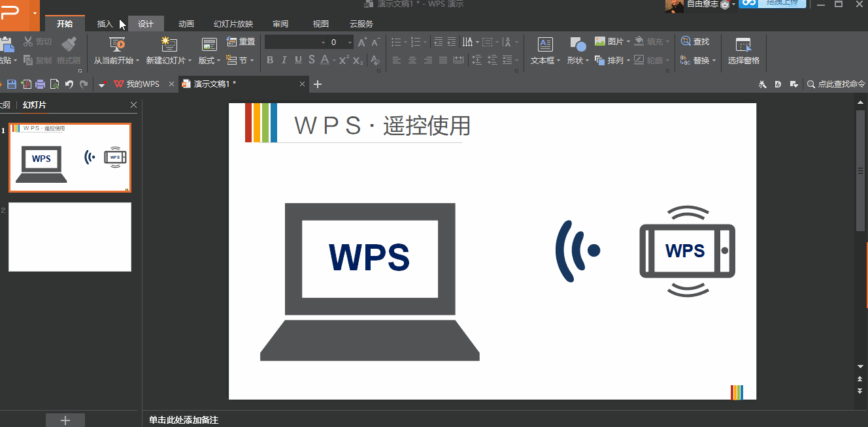Viewport: 868px width, 427px height.
Task: Switch to the 设计 (Design) tab
Action: (146, 24)
